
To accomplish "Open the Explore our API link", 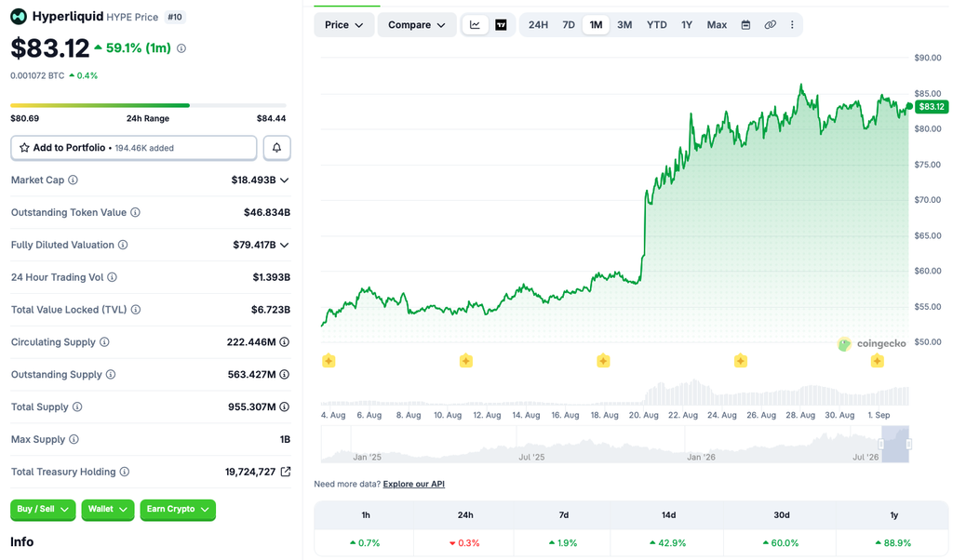I will pyautogui.click(x=414, y=484).
